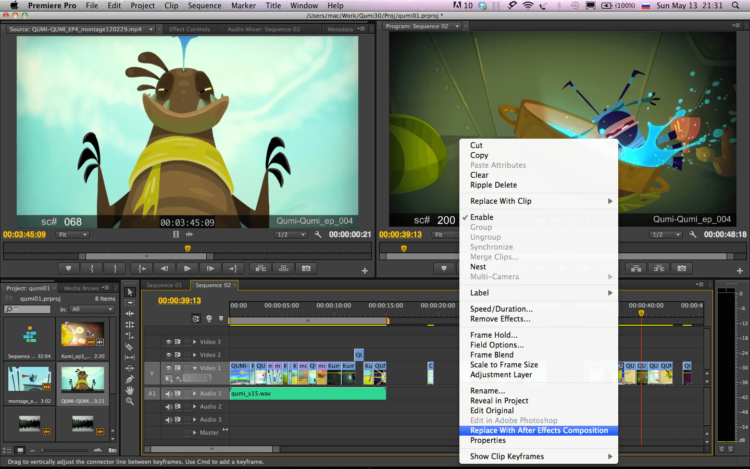Select the Track Select tool
Screen dimensions: 750x469
tap(130, 303)
